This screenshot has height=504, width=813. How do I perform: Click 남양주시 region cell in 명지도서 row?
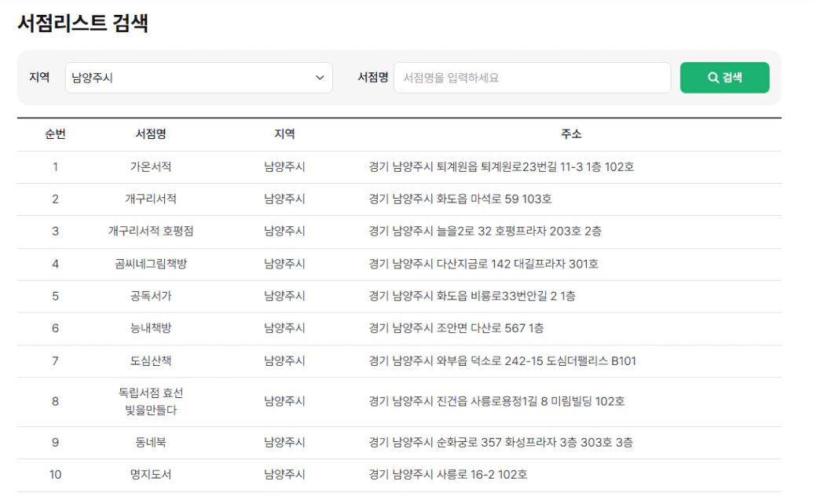point(284,474)
